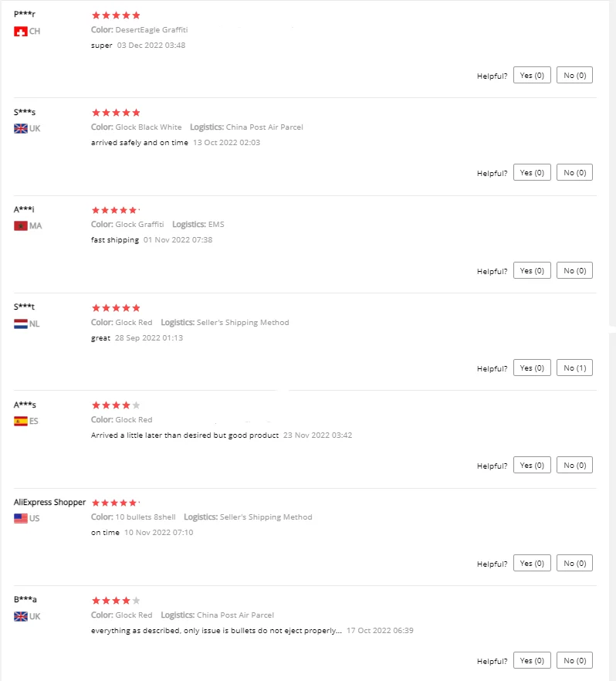This screenshot has height=681, width=616.
Task: Click the UK flag beside reviewer S***s
Action: tap(21, 129)
